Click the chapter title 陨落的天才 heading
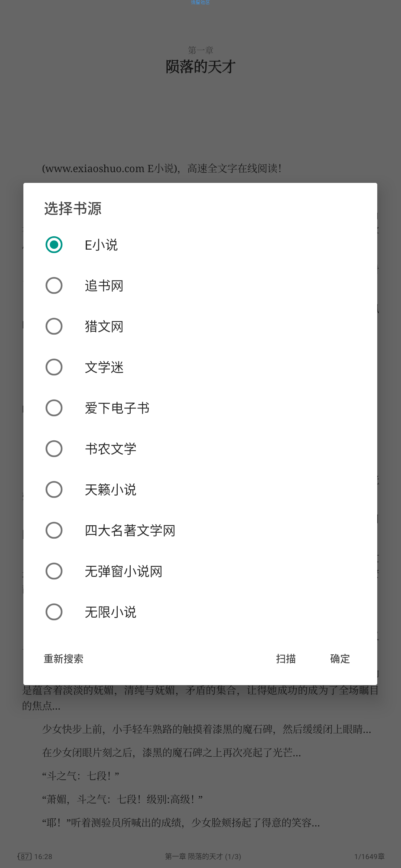 coord(200,67)
